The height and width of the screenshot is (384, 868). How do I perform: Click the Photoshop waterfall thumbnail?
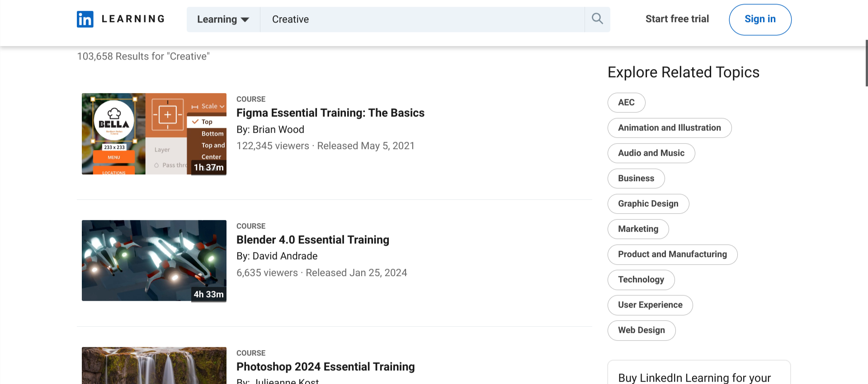pos(154,366)
